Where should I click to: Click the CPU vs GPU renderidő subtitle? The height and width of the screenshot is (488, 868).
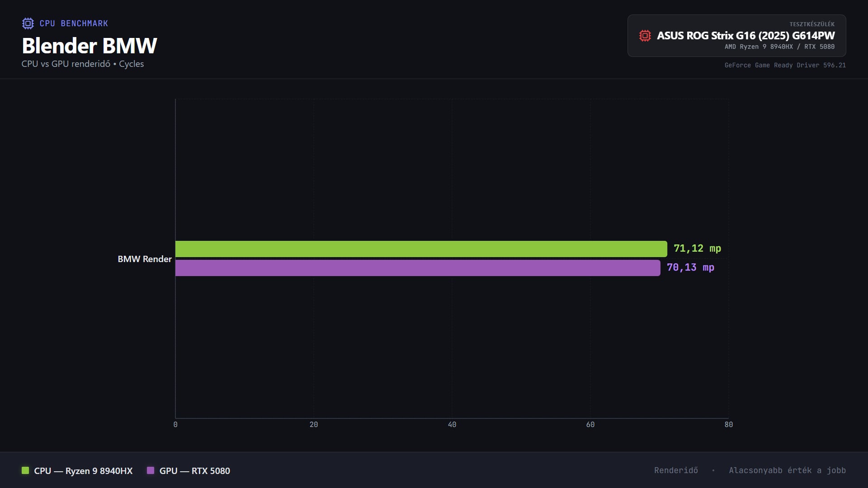83,64
